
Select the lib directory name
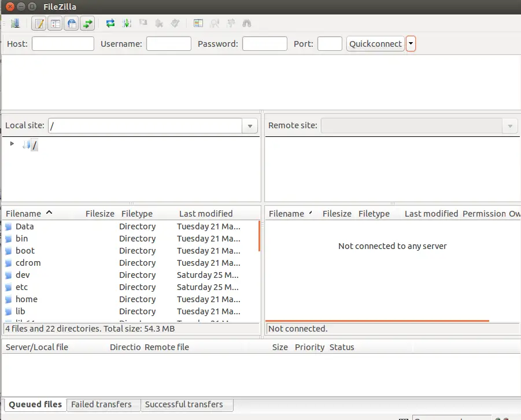pos(20,311)
